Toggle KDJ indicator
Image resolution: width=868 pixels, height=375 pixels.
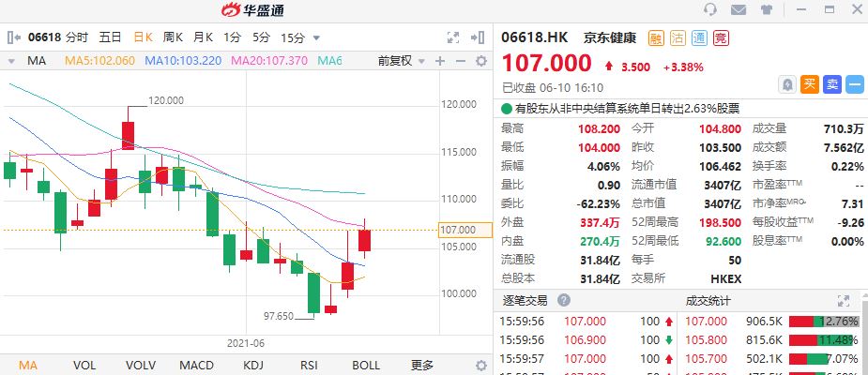click(x=253, y=365)
